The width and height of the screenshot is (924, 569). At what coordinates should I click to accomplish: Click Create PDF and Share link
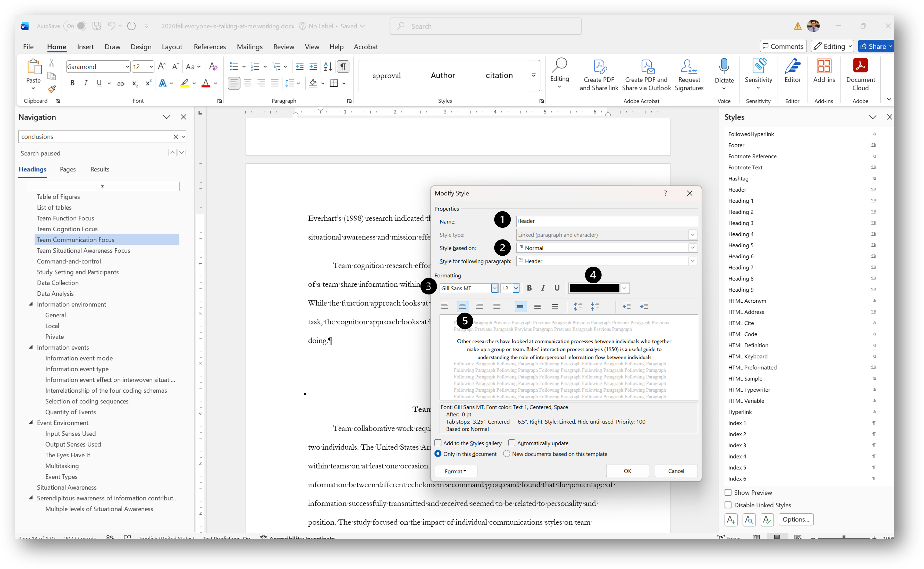[599, 75]
